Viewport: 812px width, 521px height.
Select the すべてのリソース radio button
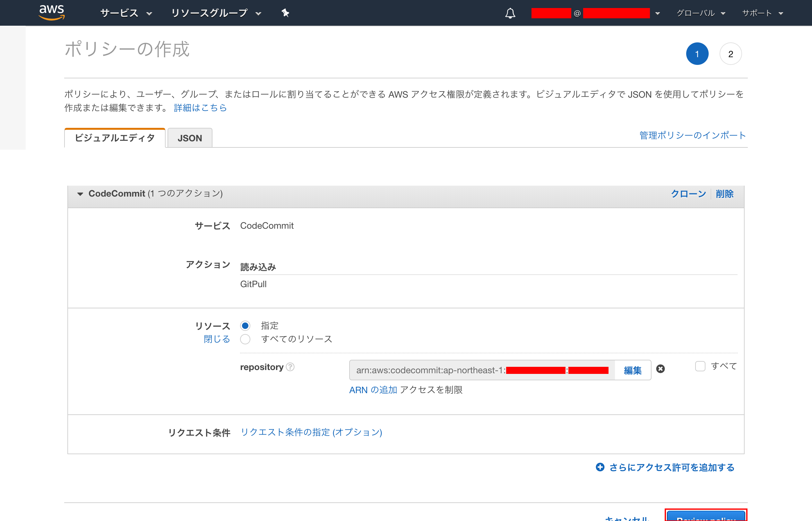(246, 339)
